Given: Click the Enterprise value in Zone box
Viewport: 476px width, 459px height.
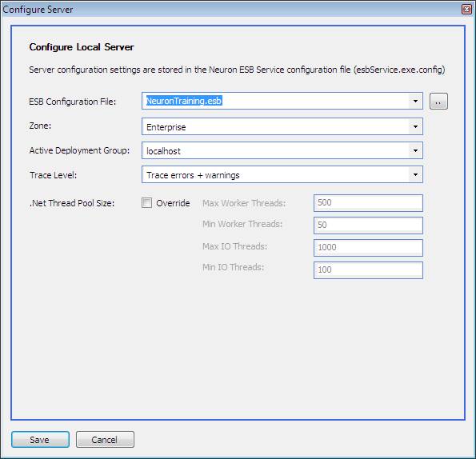Looking at the screenshot, I should (x=166, y=127).
